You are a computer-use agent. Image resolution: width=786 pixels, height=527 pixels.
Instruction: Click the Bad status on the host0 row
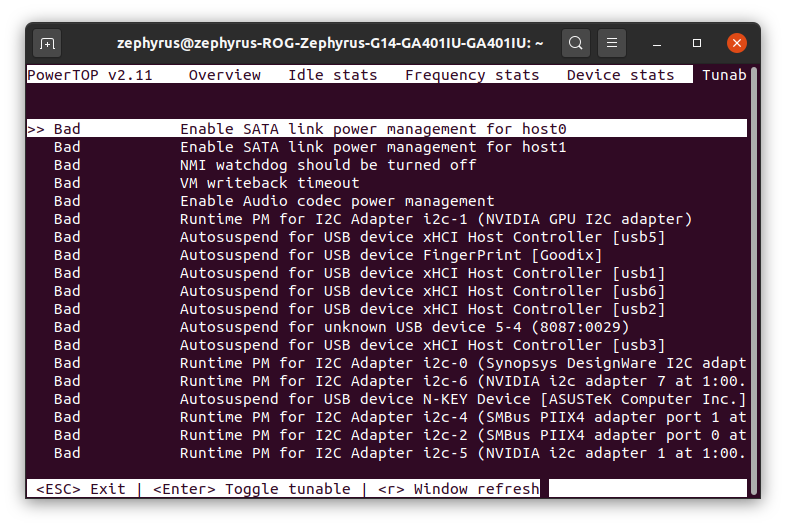67,129
